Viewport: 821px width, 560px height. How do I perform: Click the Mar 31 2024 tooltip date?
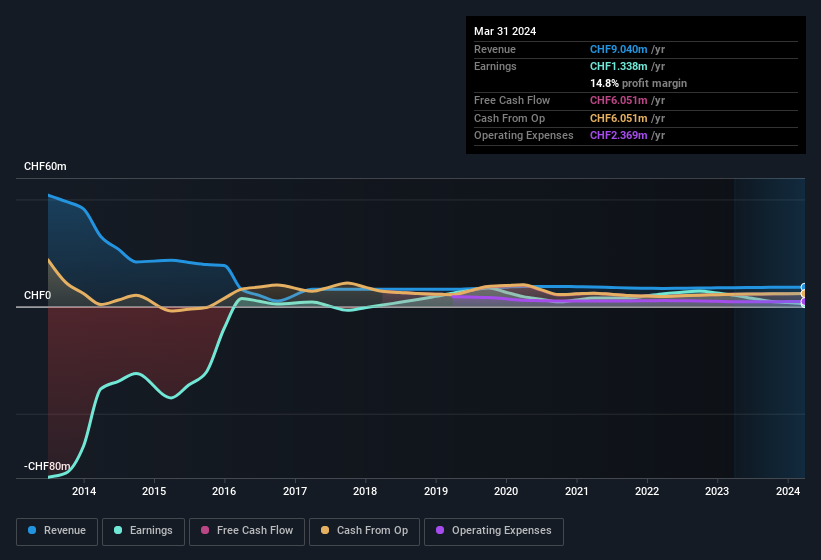pyautogui.click(x=505, y=31)
